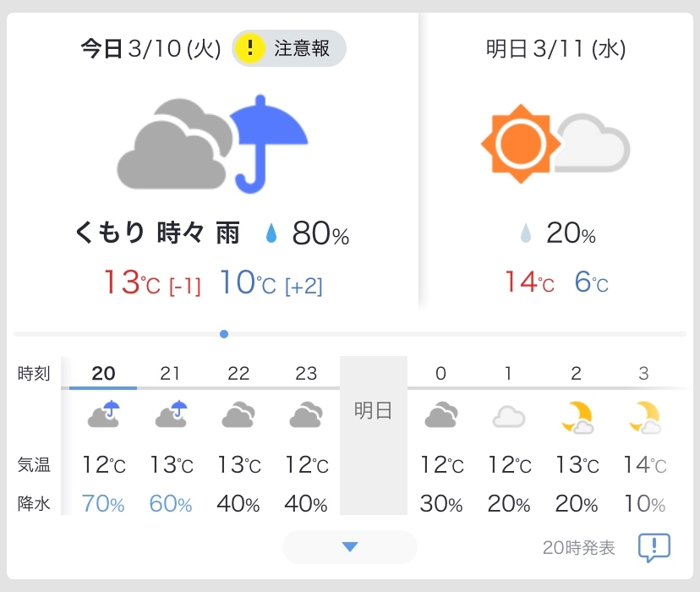Click the blue dot on the timeline slider

pos(224,334)
